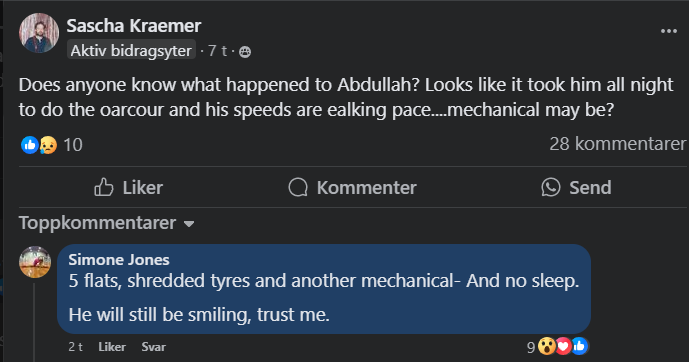
Task: Click the arrow next to Toppkommentarer
Action: click(x=189, y=224)
